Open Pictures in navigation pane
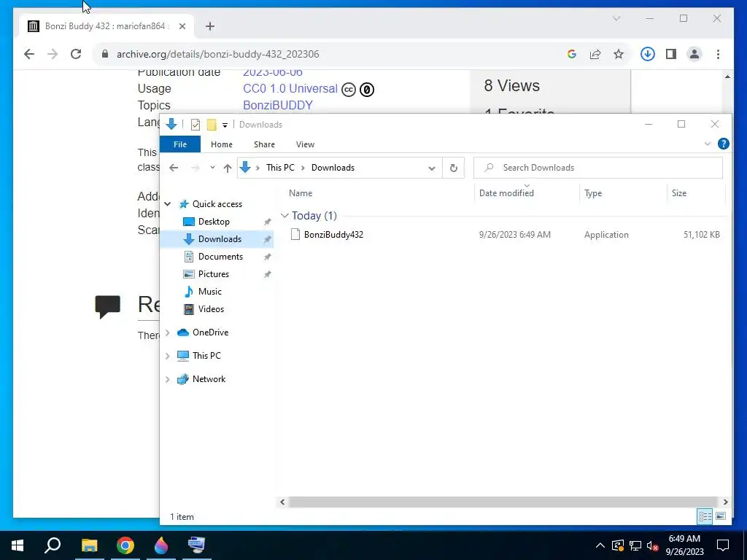 click(214, 274)
